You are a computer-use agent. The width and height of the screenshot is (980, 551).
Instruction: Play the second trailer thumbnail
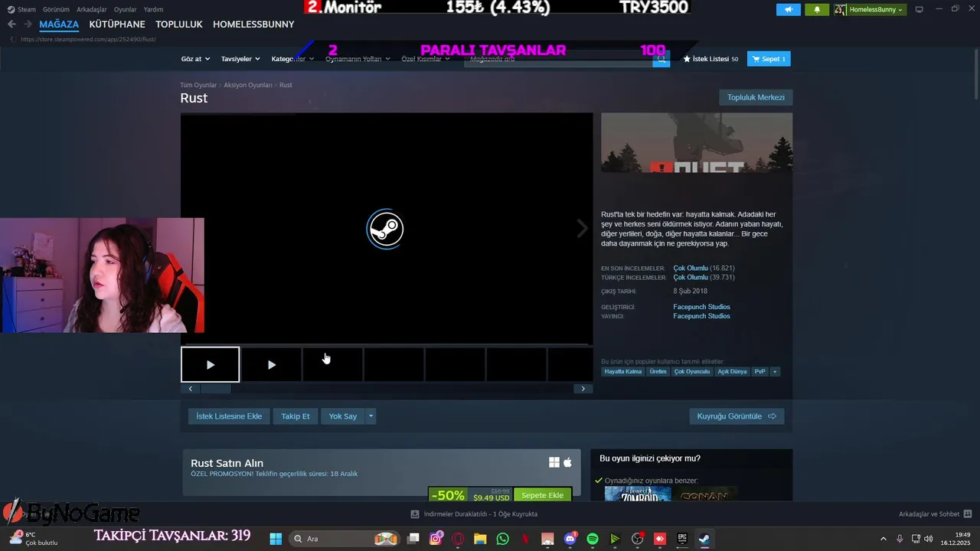click(271, 365)
